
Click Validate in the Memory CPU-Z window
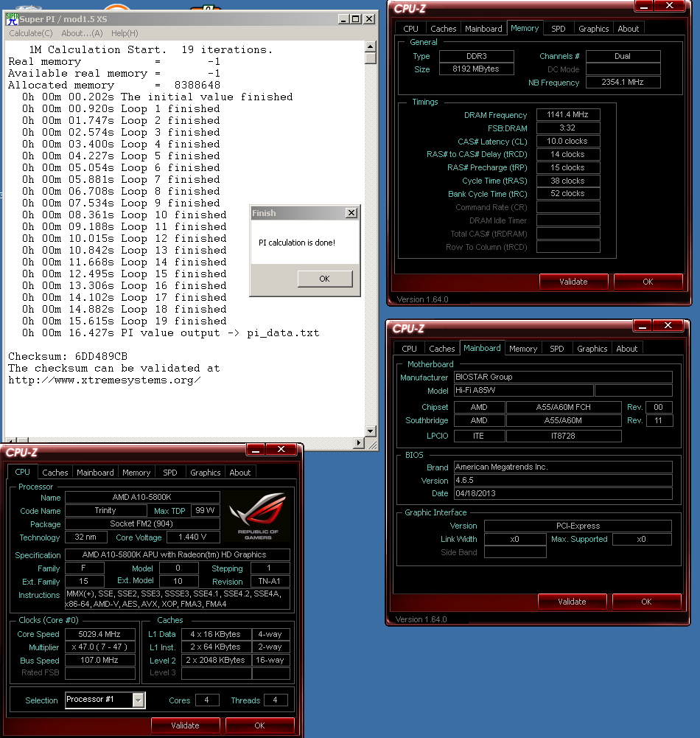coord(573,282)
